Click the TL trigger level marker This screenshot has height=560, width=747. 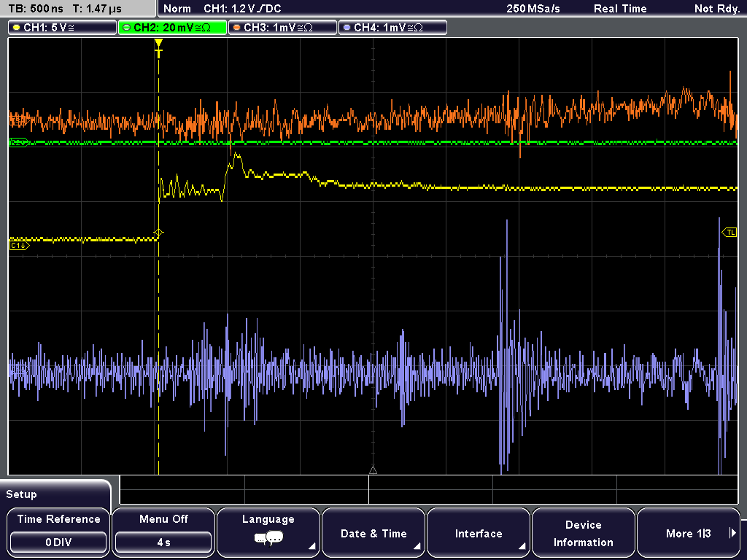[729, 233]
